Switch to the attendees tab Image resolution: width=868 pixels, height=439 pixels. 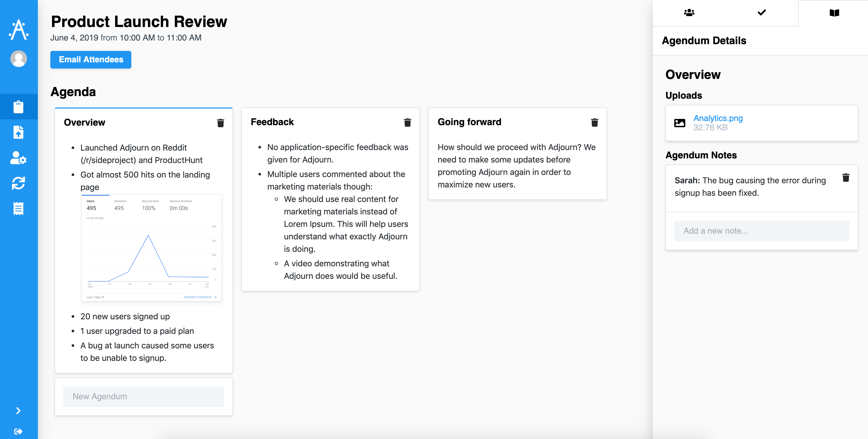pos(689,13)
